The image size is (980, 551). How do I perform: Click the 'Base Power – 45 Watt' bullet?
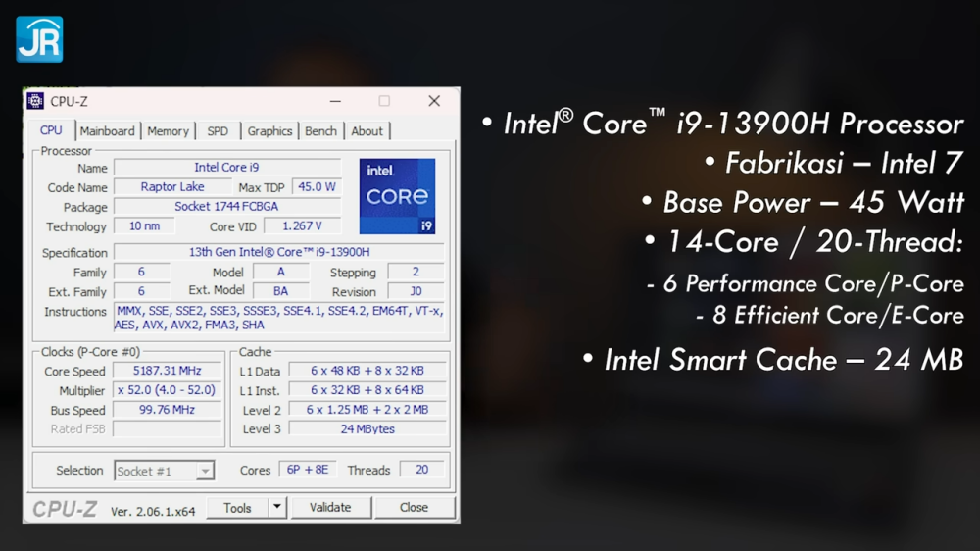tap(803, 203)
